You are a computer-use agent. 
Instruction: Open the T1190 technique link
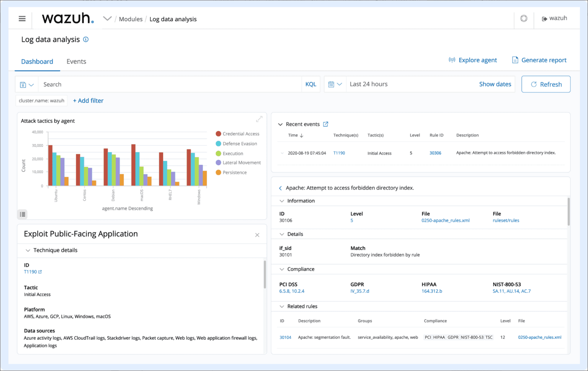(31, 272)
